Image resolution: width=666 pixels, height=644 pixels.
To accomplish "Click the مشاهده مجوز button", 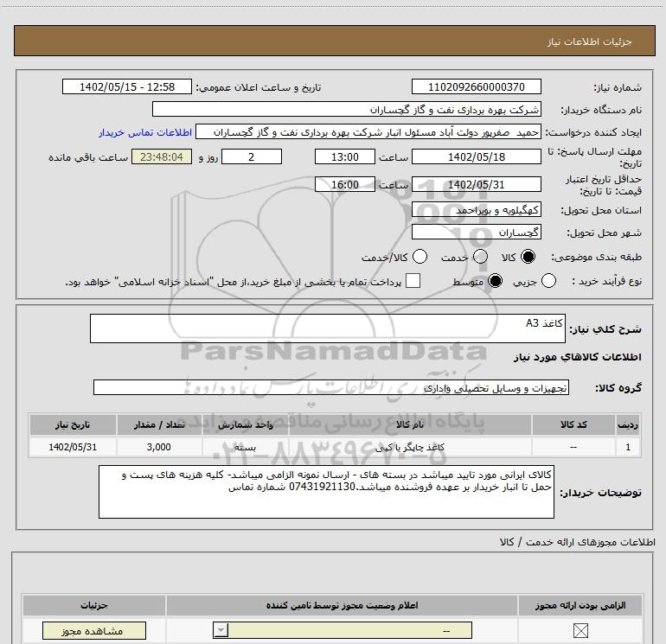I will click(x=94, y=631).
